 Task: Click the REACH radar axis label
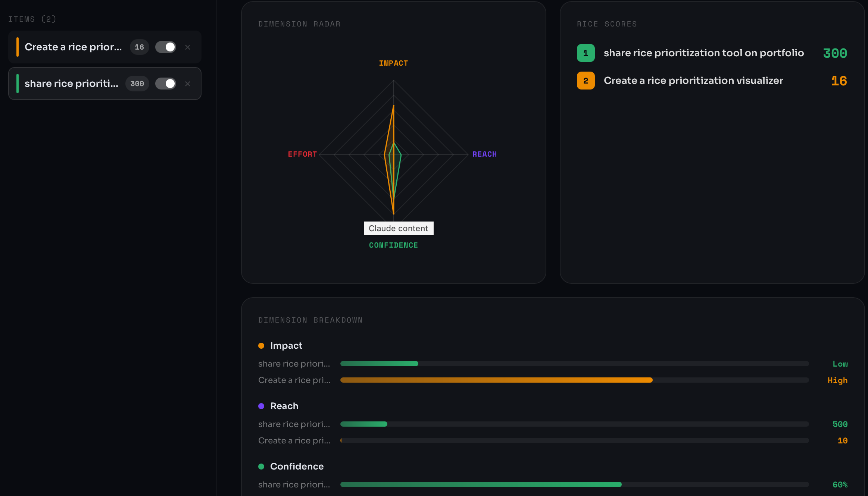tap(484, 154)
